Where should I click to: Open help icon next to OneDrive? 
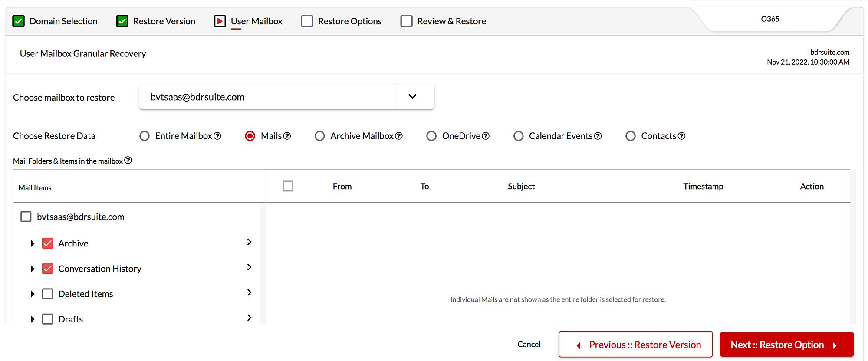tap(486, 136)
